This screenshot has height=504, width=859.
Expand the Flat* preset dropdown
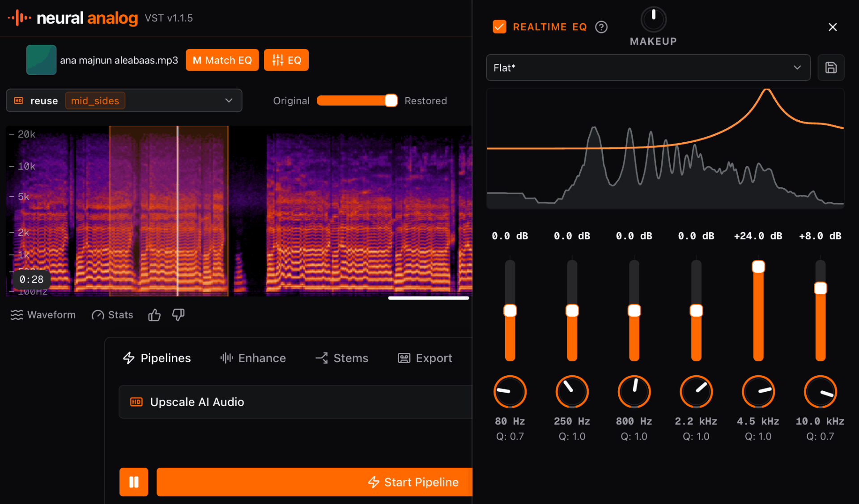[x=648, y=68]
